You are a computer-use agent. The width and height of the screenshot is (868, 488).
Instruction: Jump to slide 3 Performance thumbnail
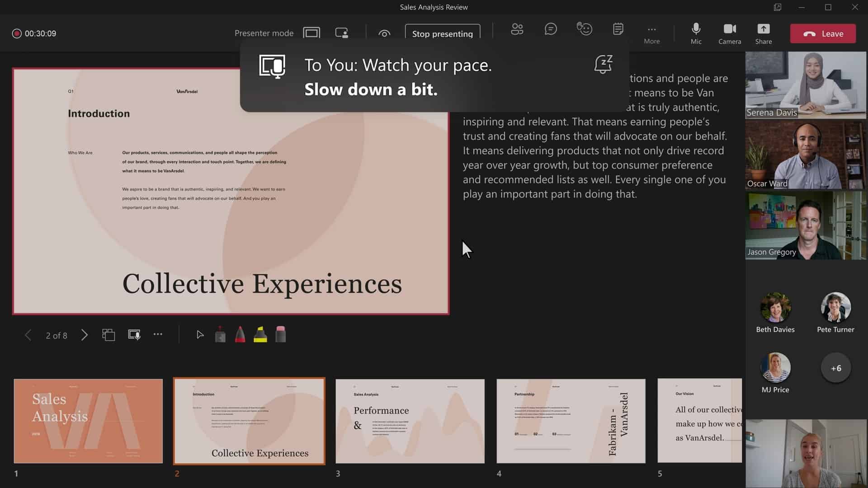click(x=410, y=421)
